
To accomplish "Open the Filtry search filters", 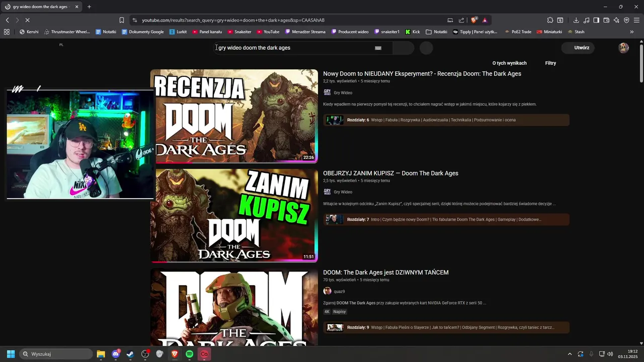I will click(550, 63).
